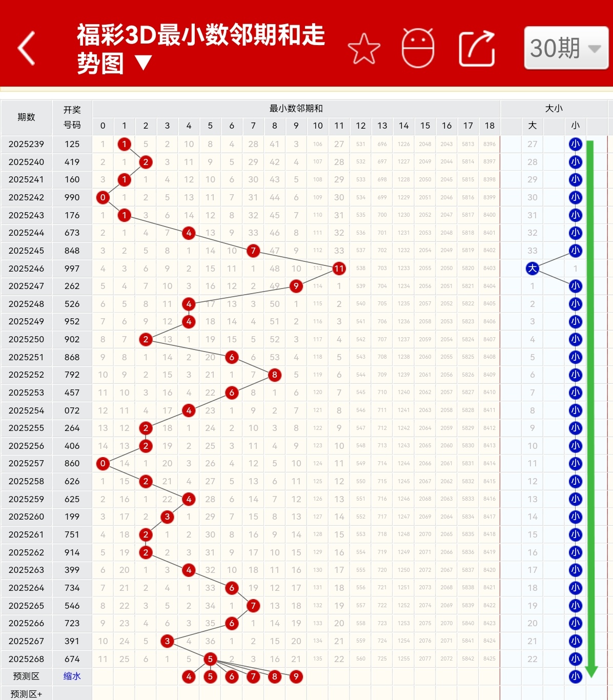
Task: Tap the blue 小 ball in 预测区 row
Action: [576, 676]
